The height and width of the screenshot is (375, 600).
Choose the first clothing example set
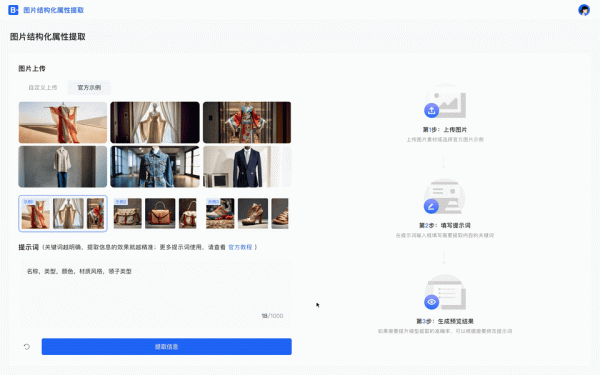coord(63,214)
